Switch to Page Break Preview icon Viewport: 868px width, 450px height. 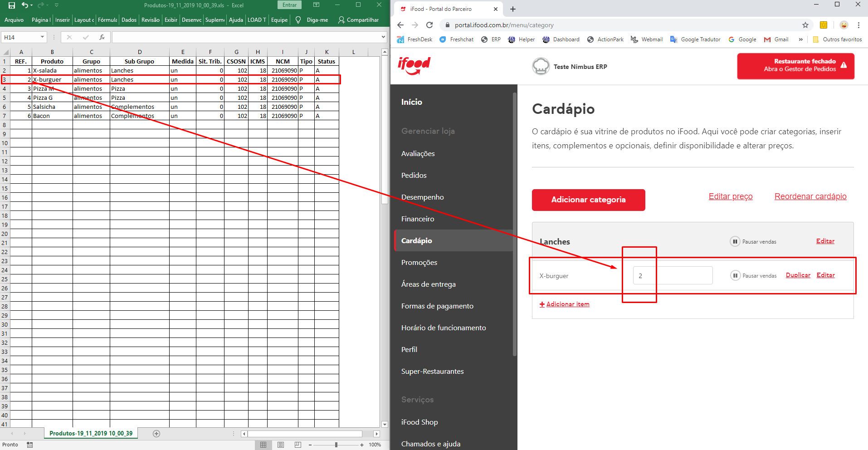[297, 445]
